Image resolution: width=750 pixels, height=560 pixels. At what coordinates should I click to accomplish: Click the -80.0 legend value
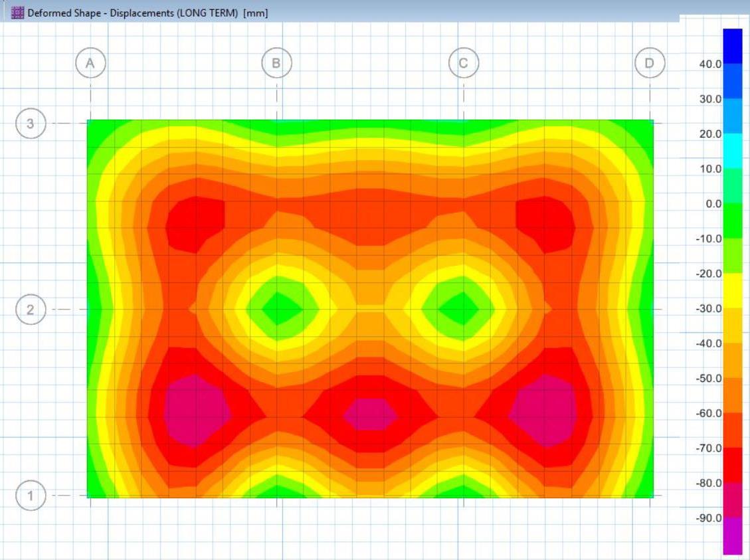(709, 483)
